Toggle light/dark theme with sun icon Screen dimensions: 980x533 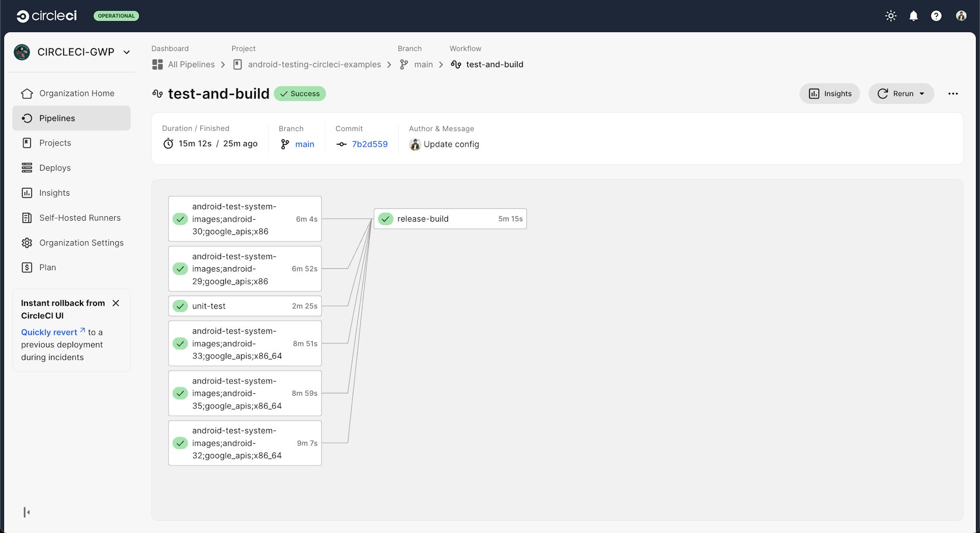point(891,16)
